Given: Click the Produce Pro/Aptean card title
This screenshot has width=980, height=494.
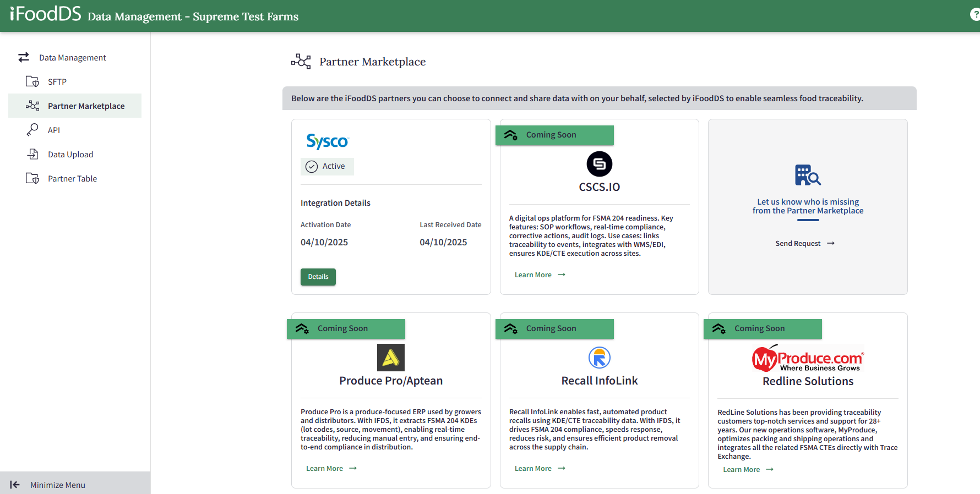Looking at the screenshot, I should (391, 381).
